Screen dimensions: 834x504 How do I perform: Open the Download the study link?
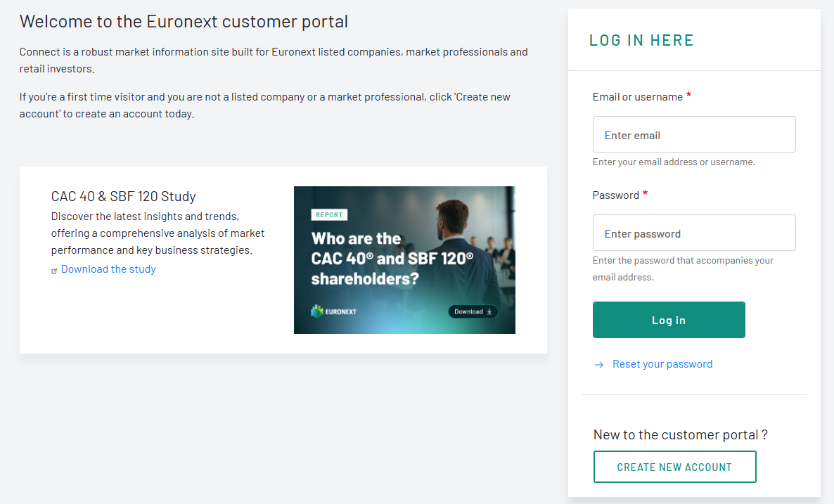[x=108, y=269]
